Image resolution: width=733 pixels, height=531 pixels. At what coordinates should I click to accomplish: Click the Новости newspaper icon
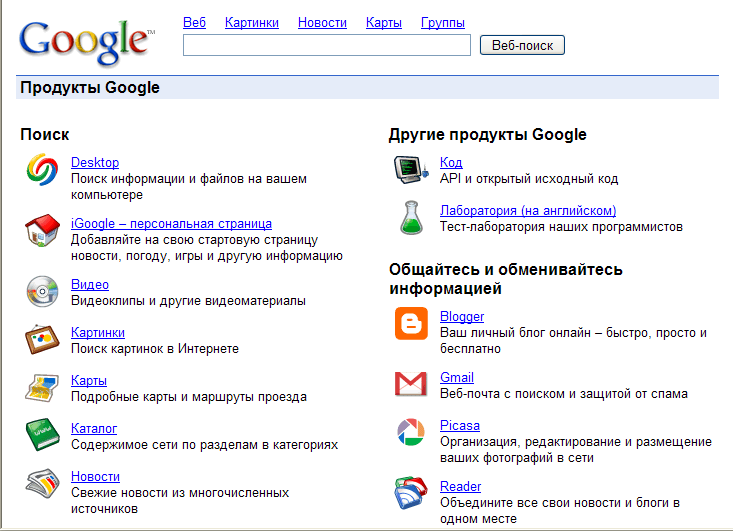click(x=42, y=483)
